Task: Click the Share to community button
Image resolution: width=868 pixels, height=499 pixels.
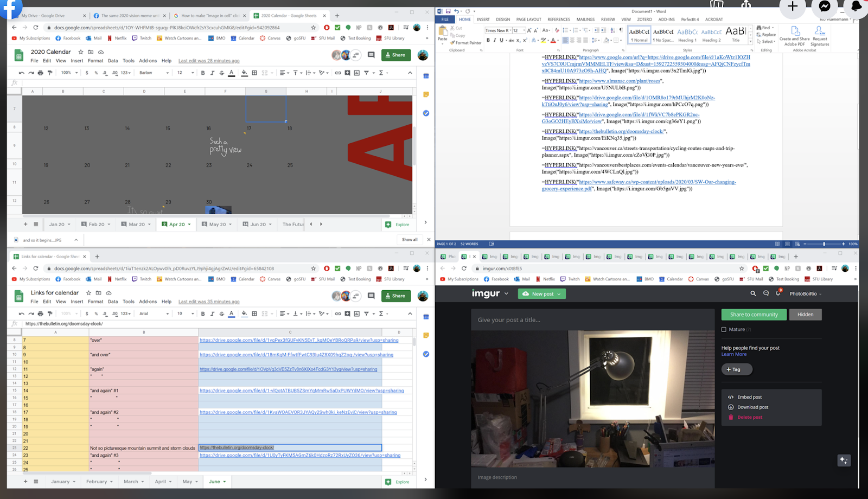Action: (754, 315)
